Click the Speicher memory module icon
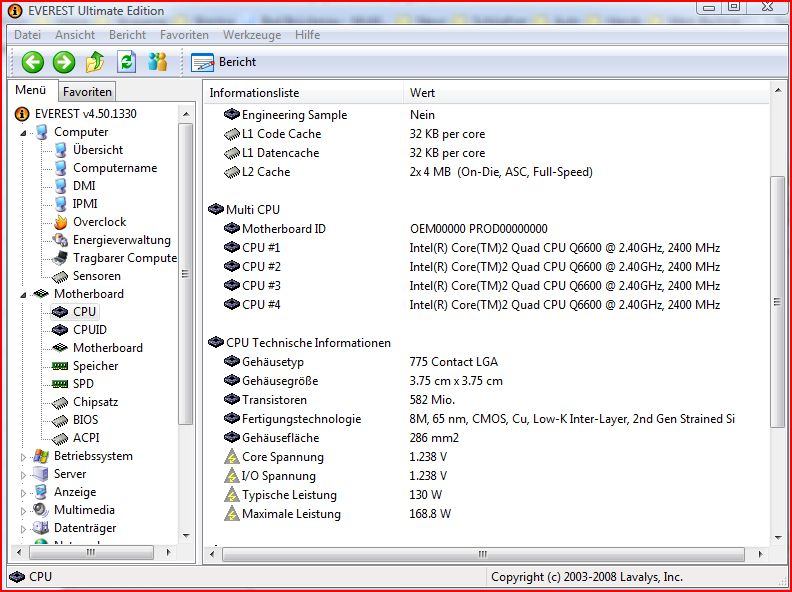 point(60,366)
